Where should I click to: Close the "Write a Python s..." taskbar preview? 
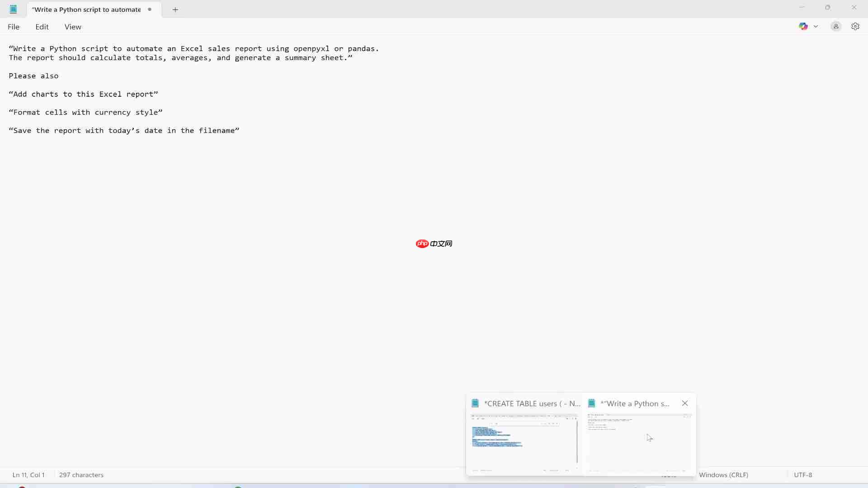685,404
